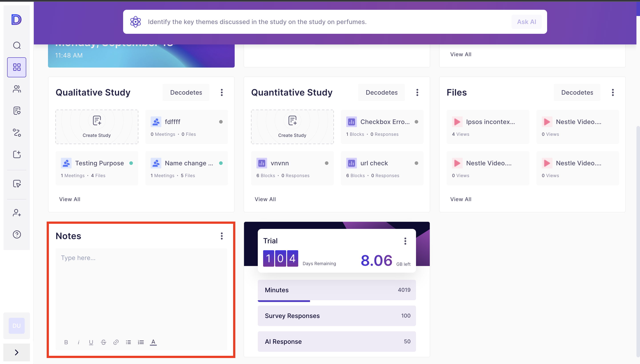Open the help question mark icon
The height and width of the screenshot is (364, 640).
pos(17,234)
